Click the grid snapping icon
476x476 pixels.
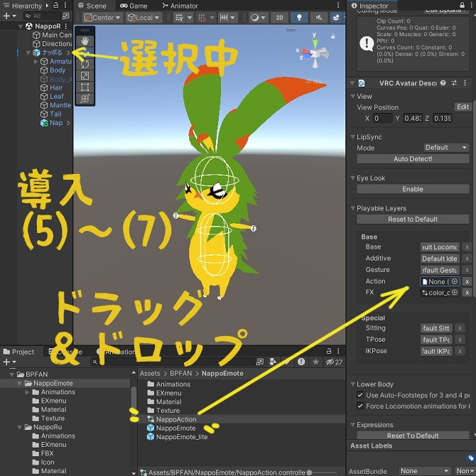tap(202, 18)
